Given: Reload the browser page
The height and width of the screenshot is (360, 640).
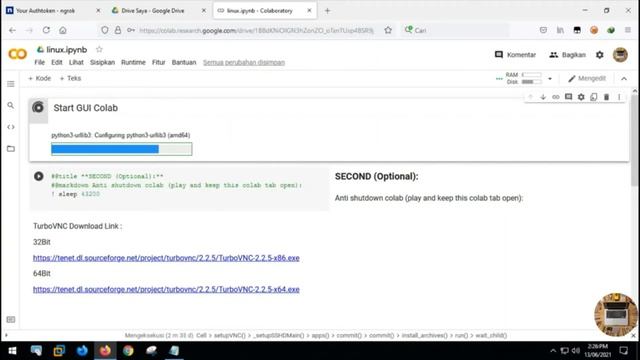Looking at the screenshot, I should [46, 30].
